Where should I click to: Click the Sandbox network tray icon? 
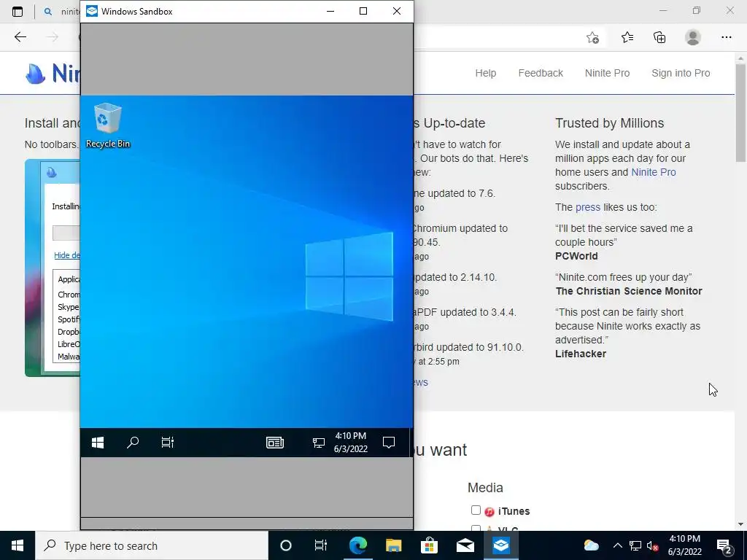pyautogui.click(x=318, y=443)
